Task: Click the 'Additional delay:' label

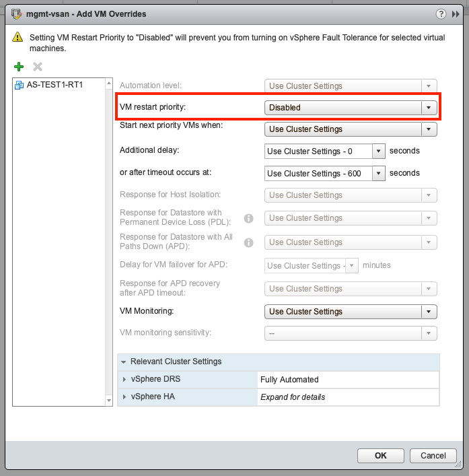Action: tap(149, 150)
